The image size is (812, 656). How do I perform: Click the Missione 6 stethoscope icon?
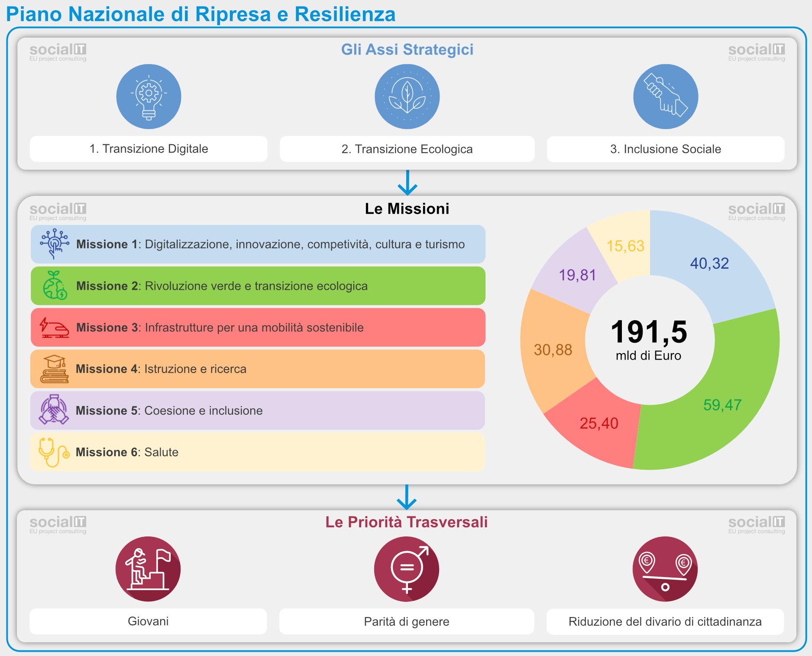click(54, 452)
